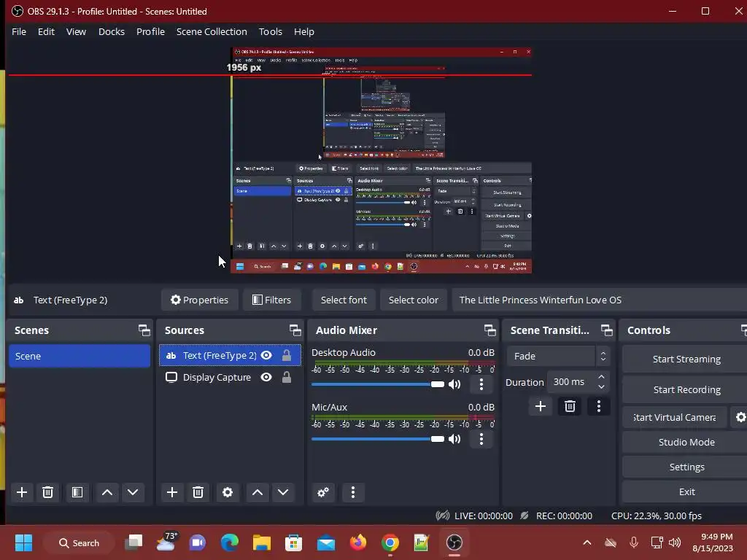Move source up arrow in Sources panel

(x=258, y=492)
